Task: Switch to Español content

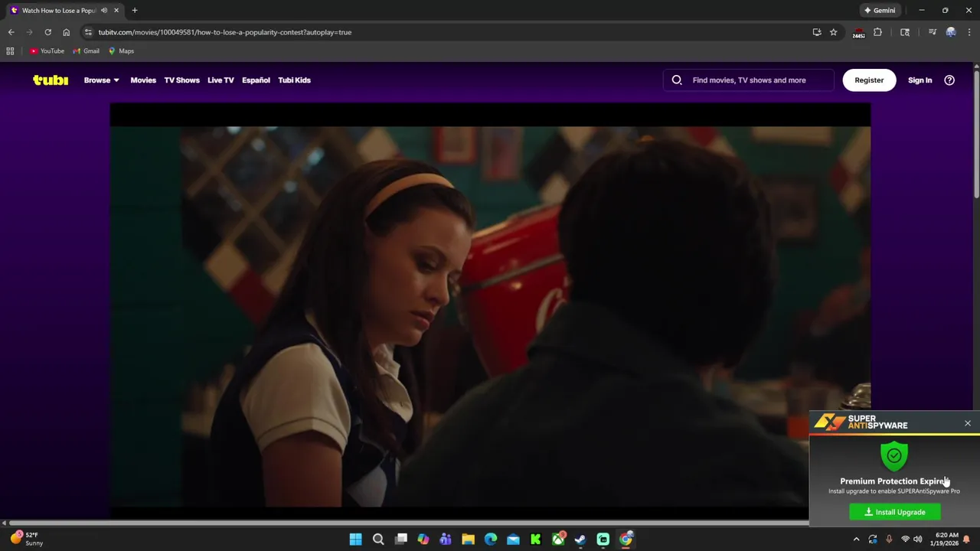Action: pos(256,80)
